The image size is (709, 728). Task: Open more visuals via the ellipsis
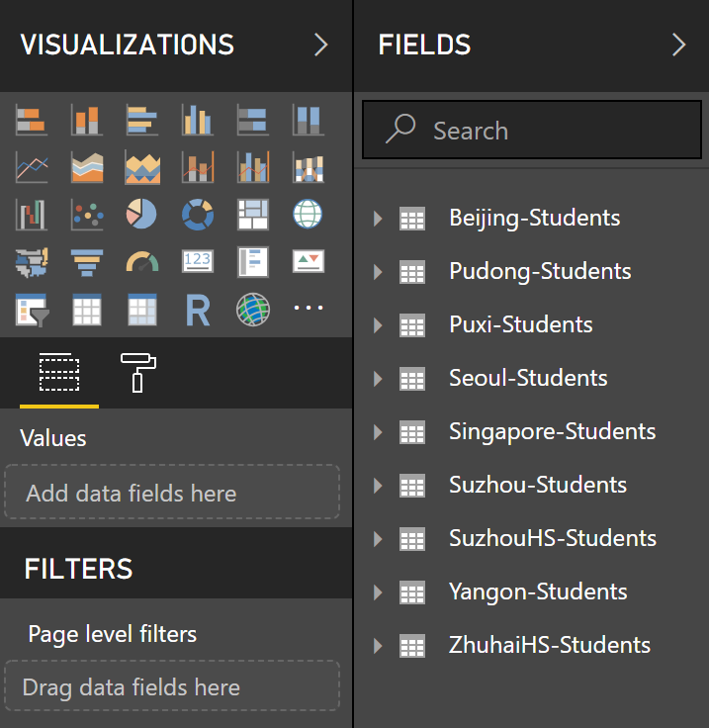pyautogui.click(x=308, y=309)
